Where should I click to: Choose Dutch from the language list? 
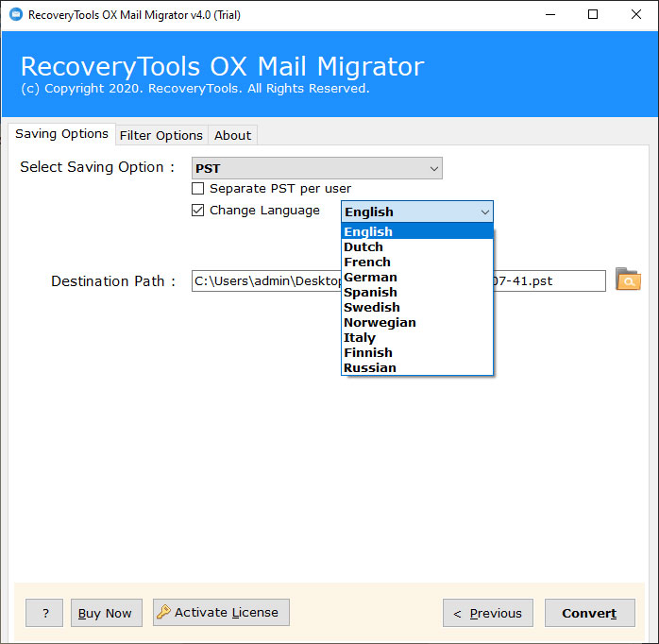pos(417,246)
